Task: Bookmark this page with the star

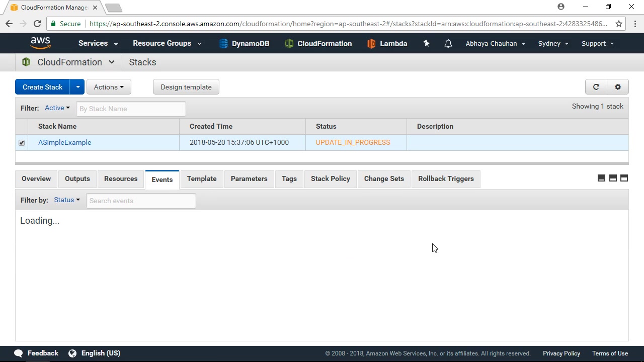Action: [619, 24]
